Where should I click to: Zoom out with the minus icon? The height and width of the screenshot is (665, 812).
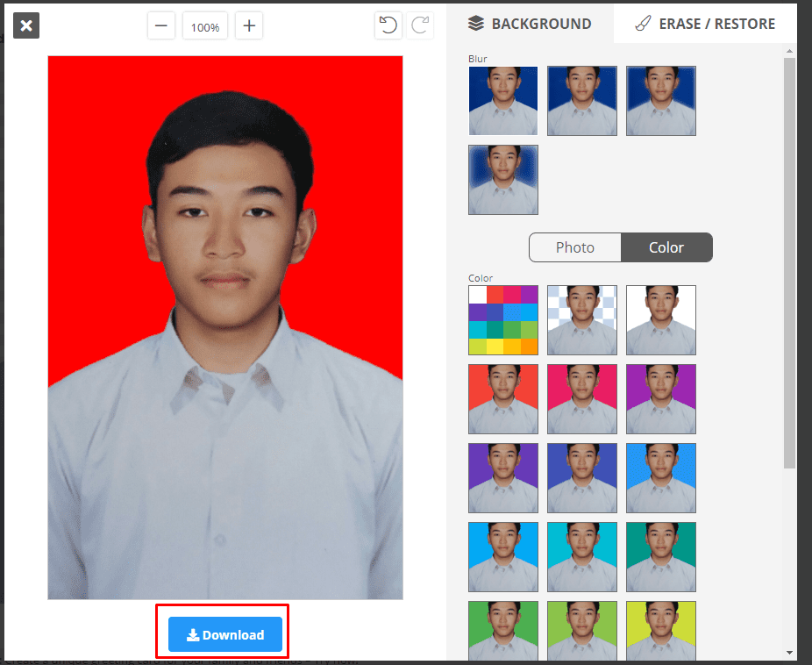(160, 26)
